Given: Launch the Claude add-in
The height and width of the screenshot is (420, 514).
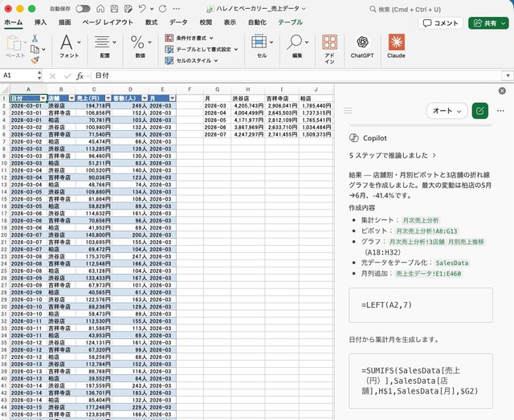Looking at the screenshot, I should 396,47.
